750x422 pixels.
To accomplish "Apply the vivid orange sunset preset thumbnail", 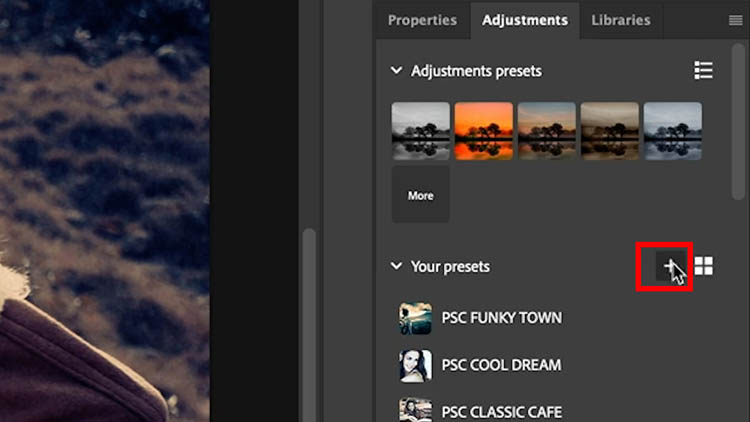I will (484, 131).
